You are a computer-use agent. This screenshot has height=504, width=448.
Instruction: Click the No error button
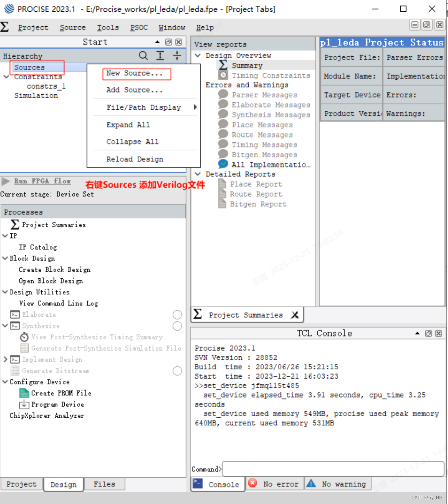point(275,484)
